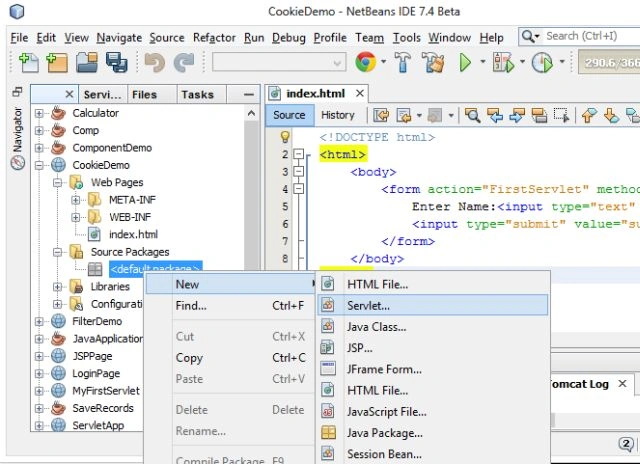
Task: Open the Refactor menu
Action: click(214, 38)
